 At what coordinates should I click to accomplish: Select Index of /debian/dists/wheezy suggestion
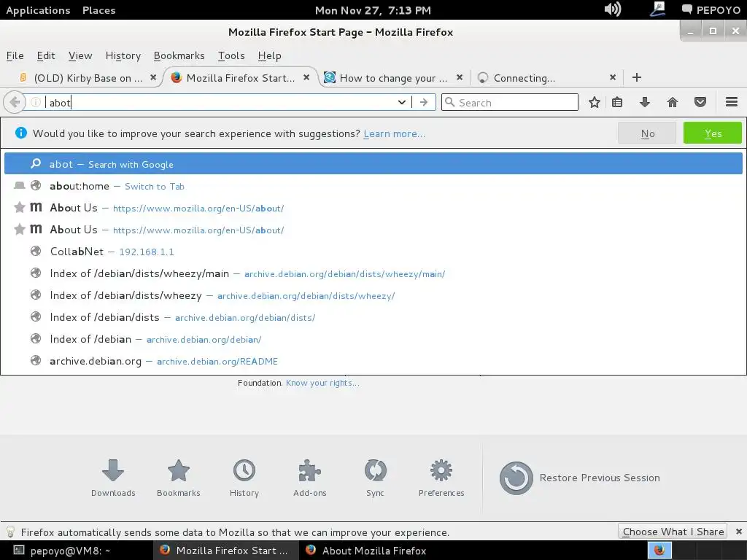point(373,295)
